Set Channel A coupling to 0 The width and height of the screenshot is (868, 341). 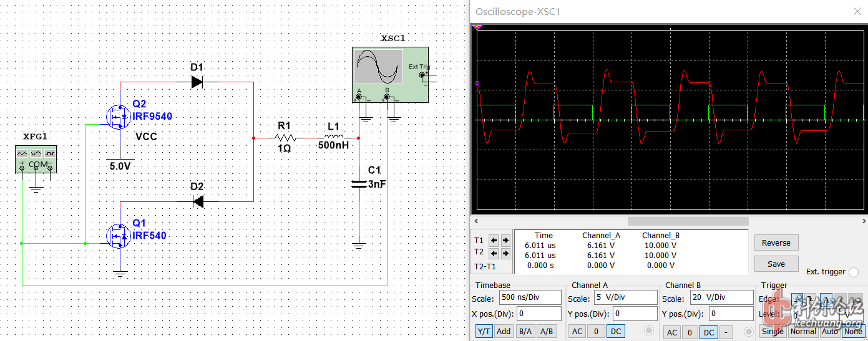[596, 332]
